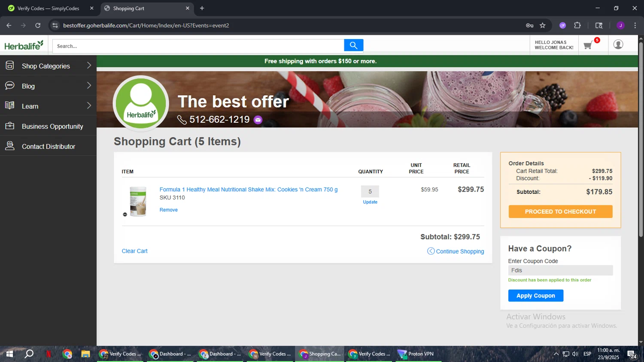Open Contact Distributor menu item
This screenshot has height=362, width=644.
click(x=48, y=146)
